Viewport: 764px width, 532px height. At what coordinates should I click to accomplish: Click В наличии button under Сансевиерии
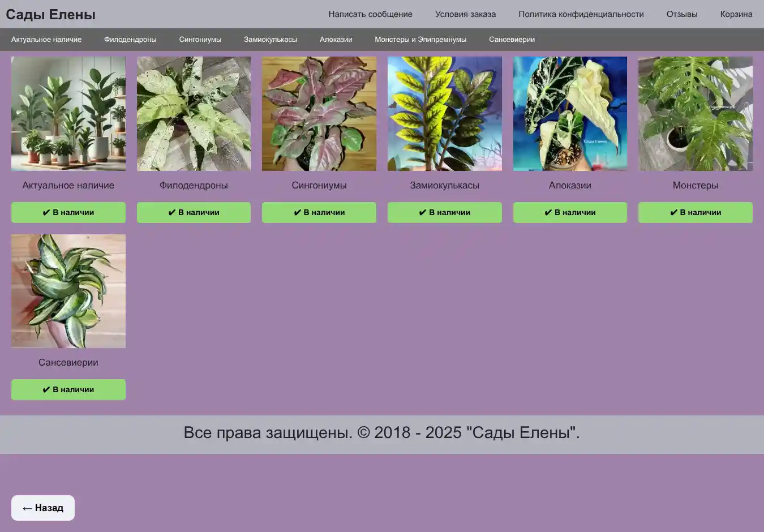pyautogui.click(x=68, y=389)
